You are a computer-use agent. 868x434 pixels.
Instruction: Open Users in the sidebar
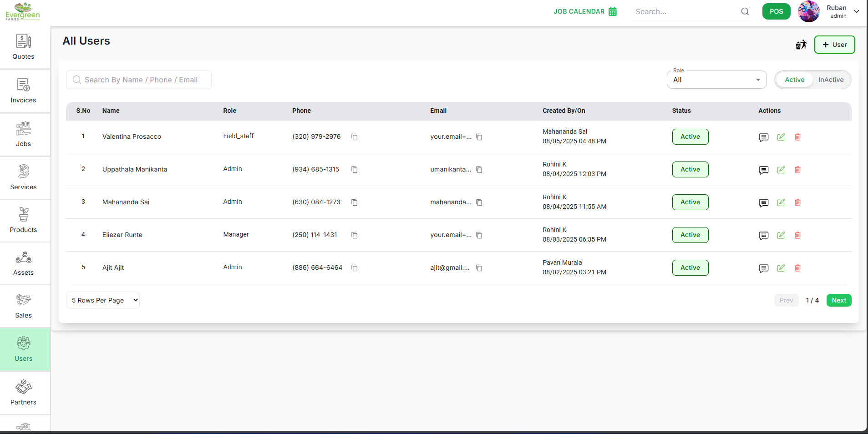[24, 349]
